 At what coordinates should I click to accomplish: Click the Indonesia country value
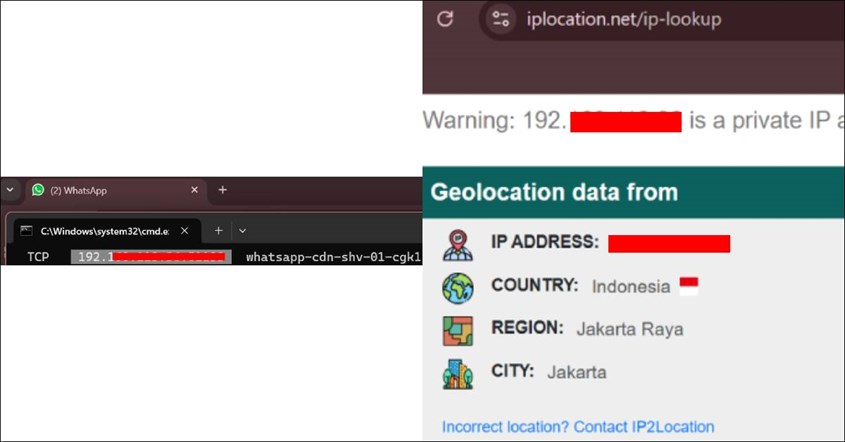631,286
